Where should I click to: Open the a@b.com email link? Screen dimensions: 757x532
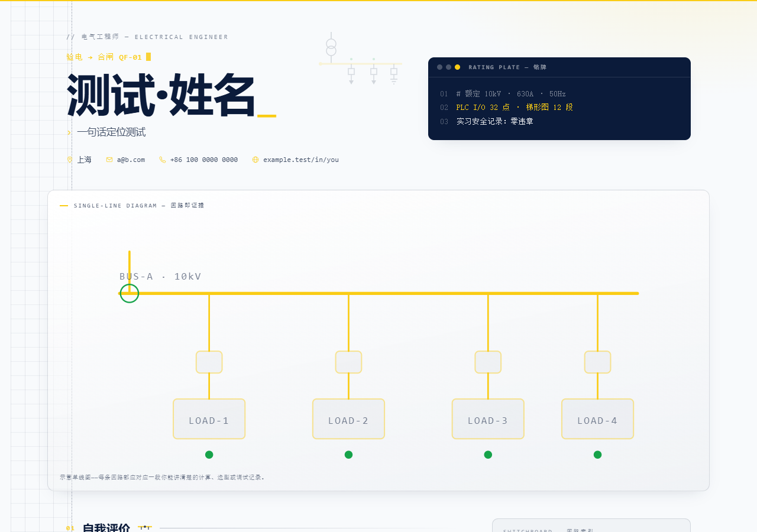[x=131, y=160]
